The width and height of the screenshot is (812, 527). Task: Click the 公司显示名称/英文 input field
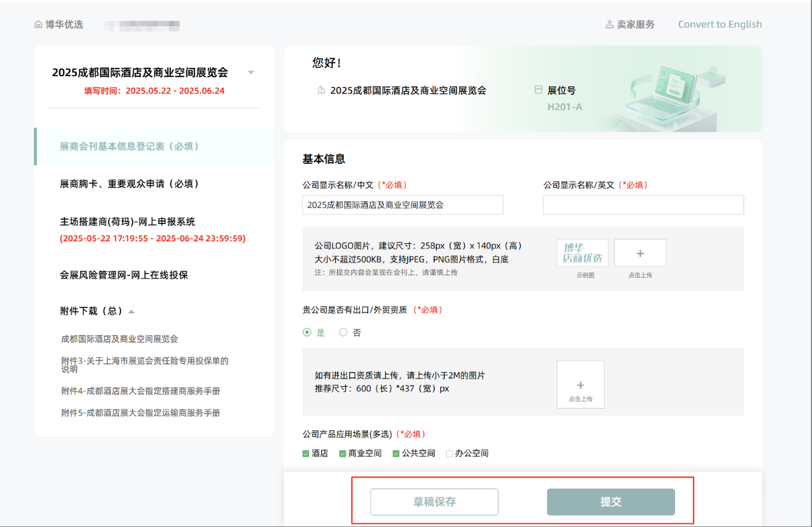643,205
